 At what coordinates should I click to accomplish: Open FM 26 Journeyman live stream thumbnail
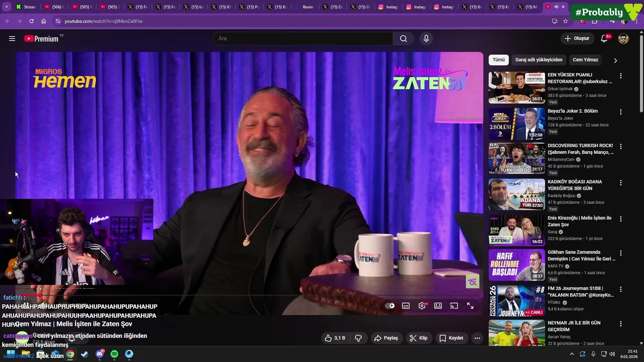point(517,301)
